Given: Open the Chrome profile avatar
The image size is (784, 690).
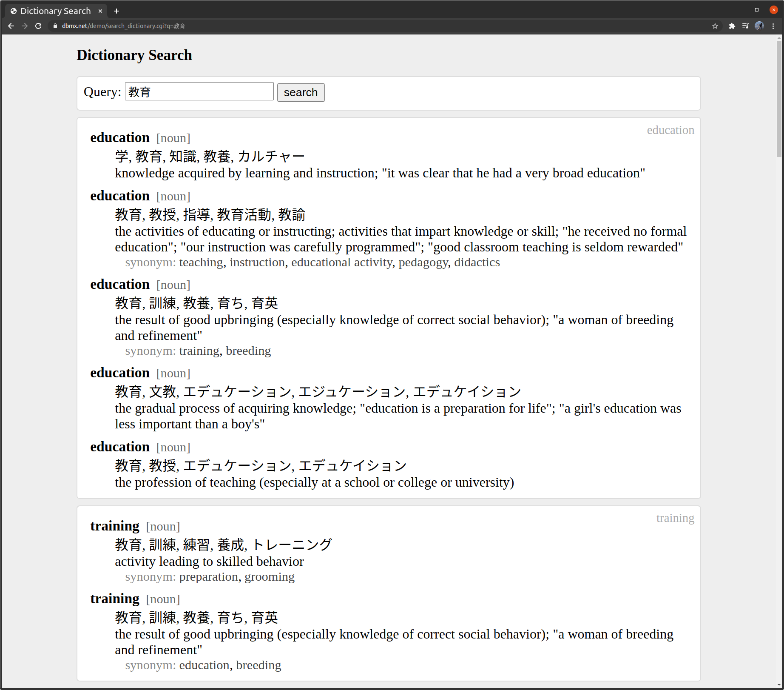Looking at the screenshot, I should (759, 26).
